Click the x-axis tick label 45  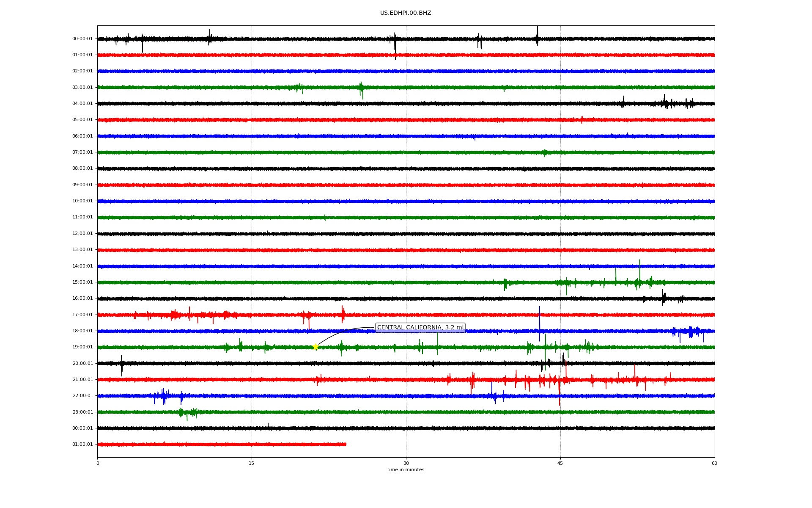click(560, 464)
